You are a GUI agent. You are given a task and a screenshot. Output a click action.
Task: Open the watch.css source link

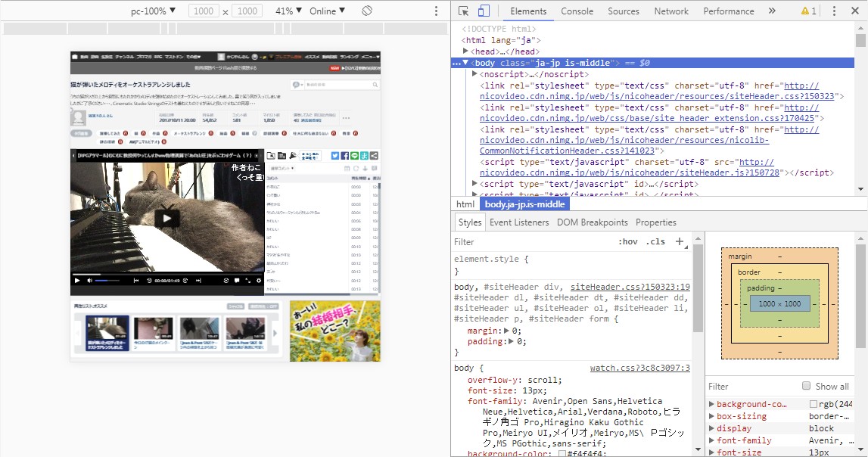coord(639,368)
